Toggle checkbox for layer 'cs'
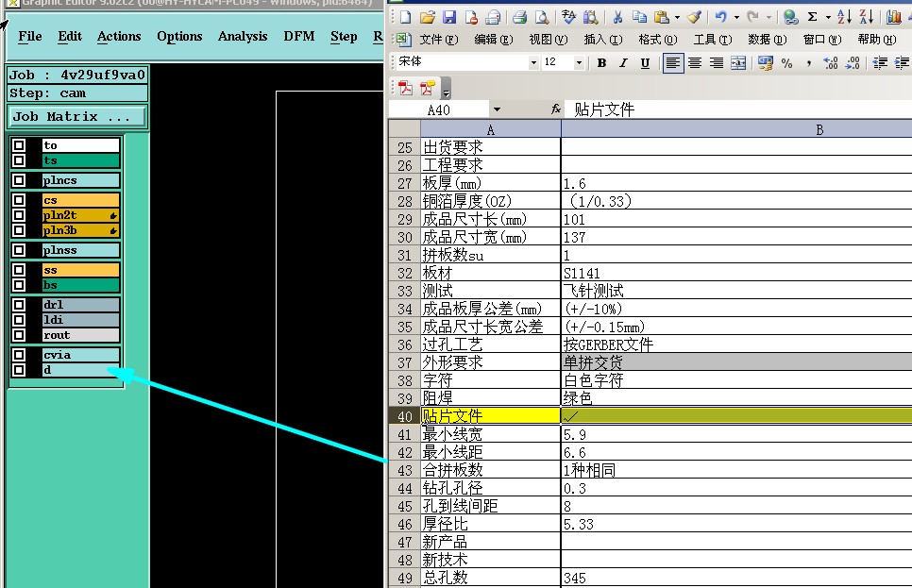This screenshot has height=588, width=912. 19,199
